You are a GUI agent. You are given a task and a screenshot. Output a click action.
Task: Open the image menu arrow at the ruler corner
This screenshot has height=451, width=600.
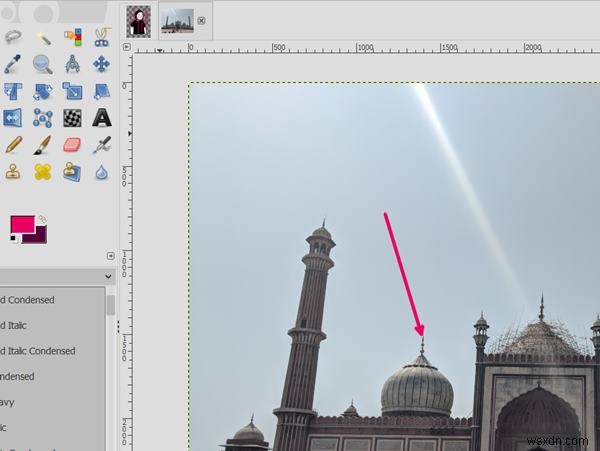coord(127,47)
